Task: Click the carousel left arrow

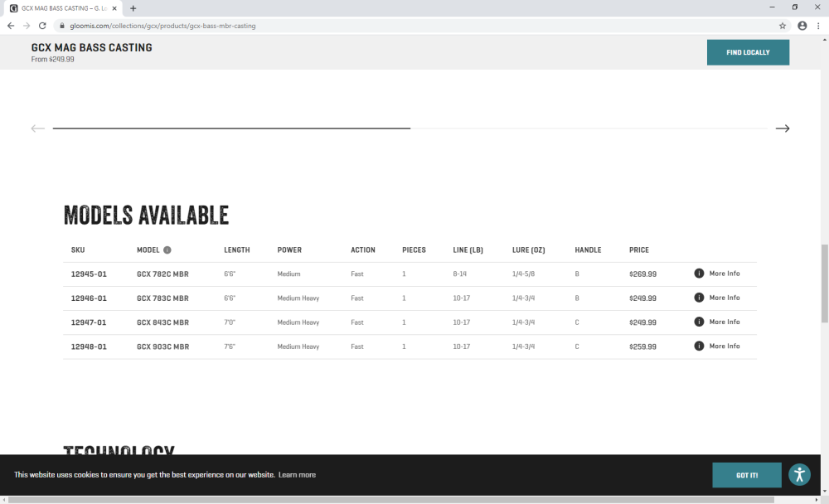Action: coord(37,128)
